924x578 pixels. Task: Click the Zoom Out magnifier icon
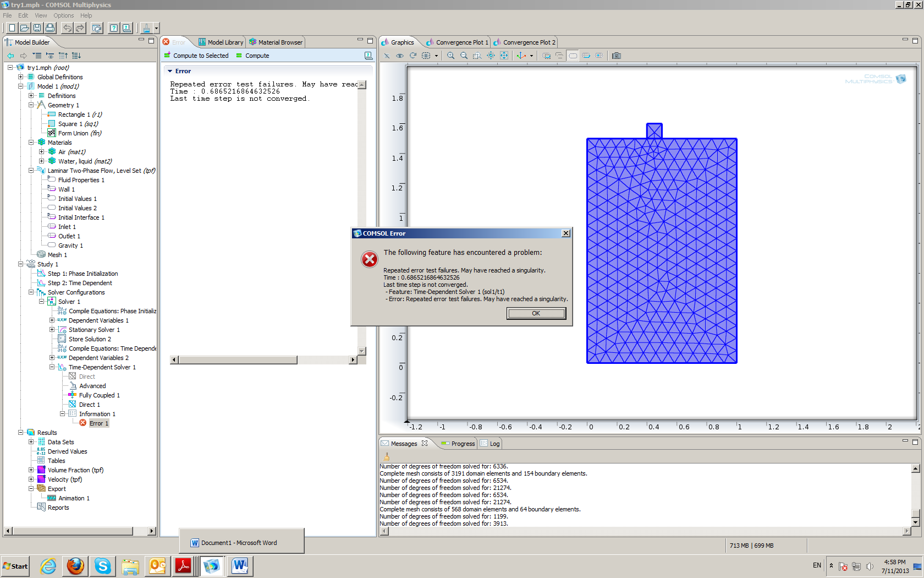[464, 56]
